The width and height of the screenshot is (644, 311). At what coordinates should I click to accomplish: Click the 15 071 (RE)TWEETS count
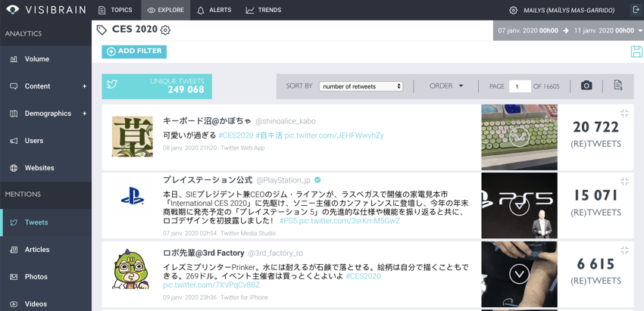(x=596, y=203)
